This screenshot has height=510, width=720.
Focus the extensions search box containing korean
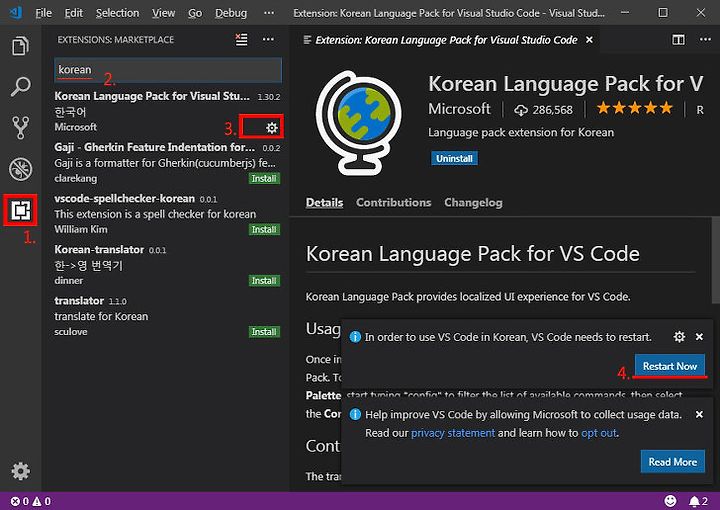168,70
